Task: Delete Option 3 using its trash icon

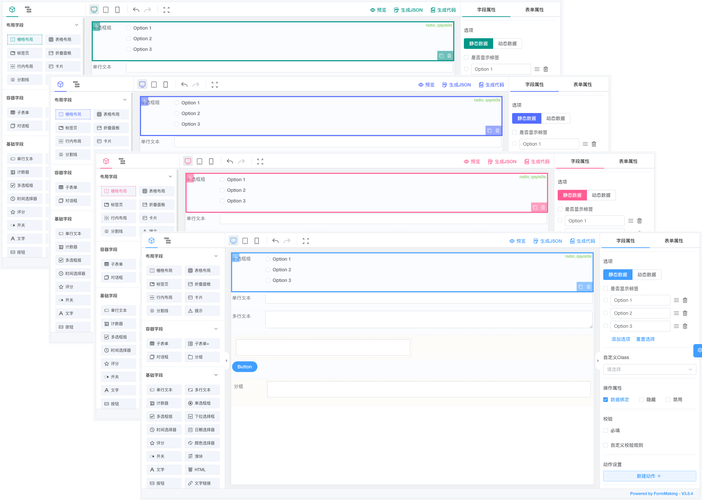Action: pos(686,326)
